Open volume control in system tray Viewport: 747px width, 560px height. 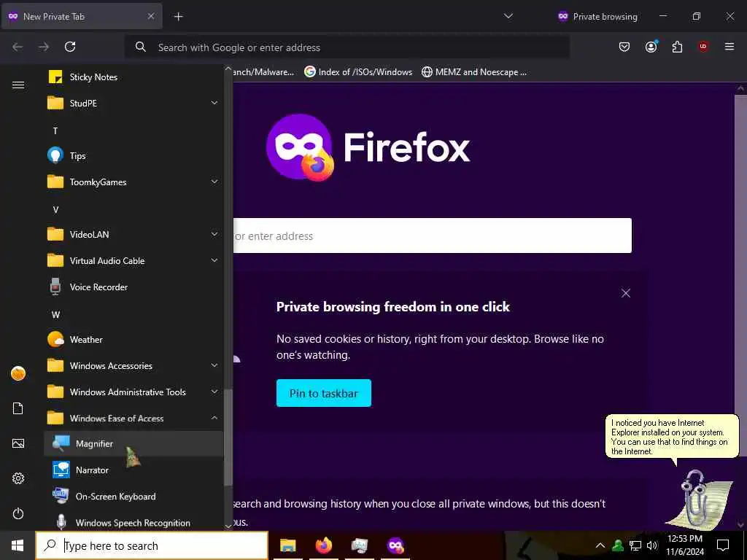[x=652, y=545]
